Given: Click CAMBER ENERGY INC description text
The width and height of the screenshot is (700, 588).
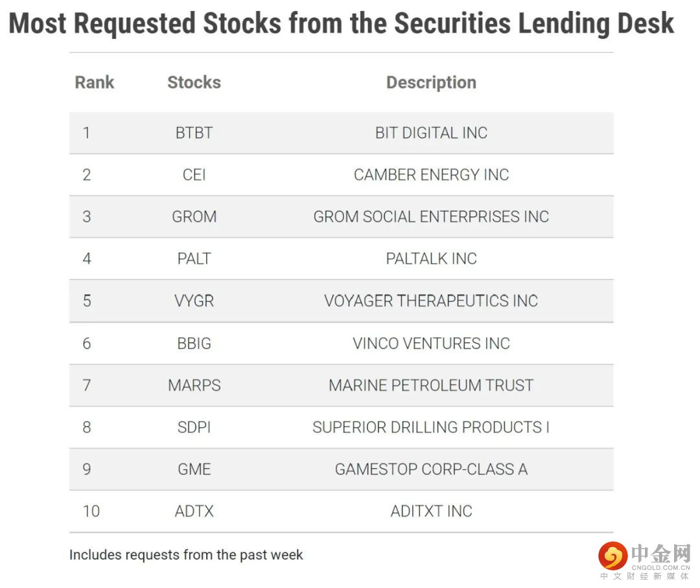Looking at the screenshot, I should [431, 175].
